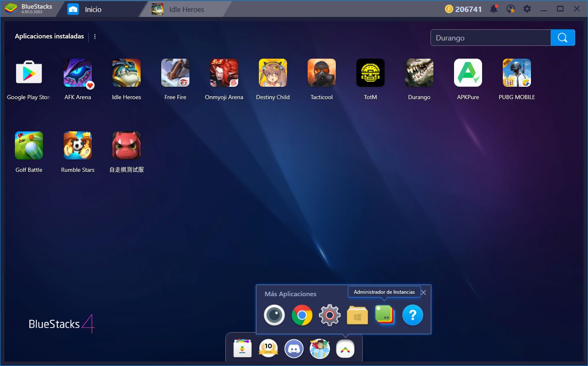Open APKPure app
The width and height of the screenshot is (588, 366).
tap(468, 73)
